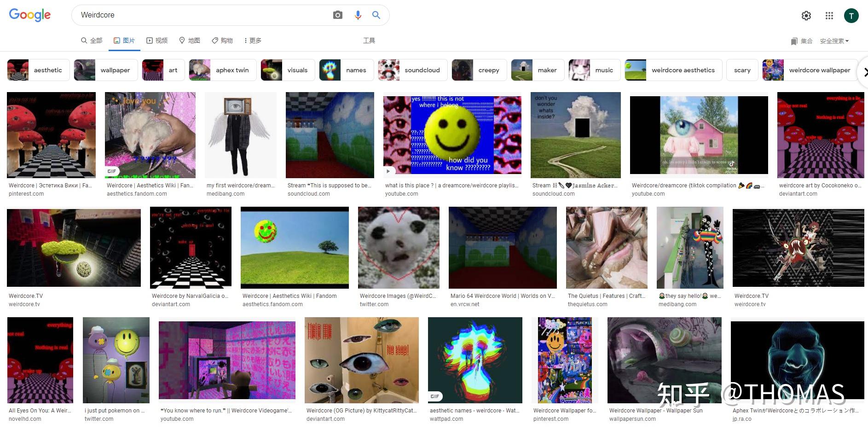Open pink Japanese text room video thumbnail
This screenshot has height=430, width=868.
tap(227, 360)
